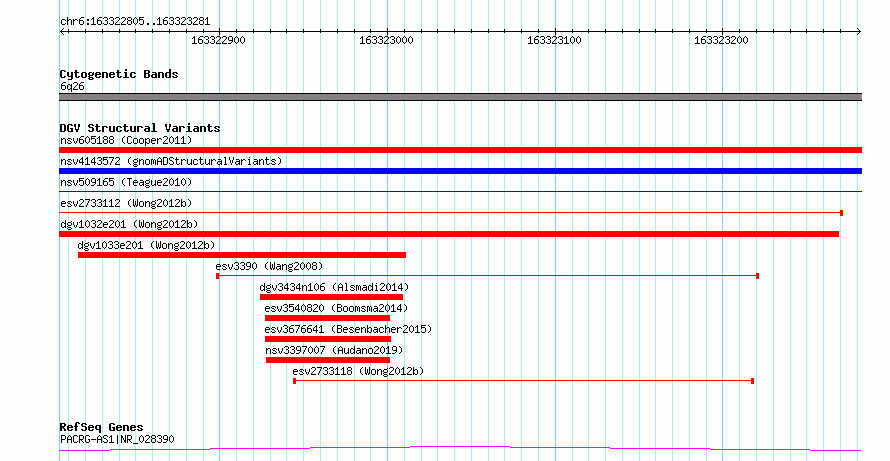Click the right arrowhead of the ruler
Screen dimensions: 890x461
point(858,31)
